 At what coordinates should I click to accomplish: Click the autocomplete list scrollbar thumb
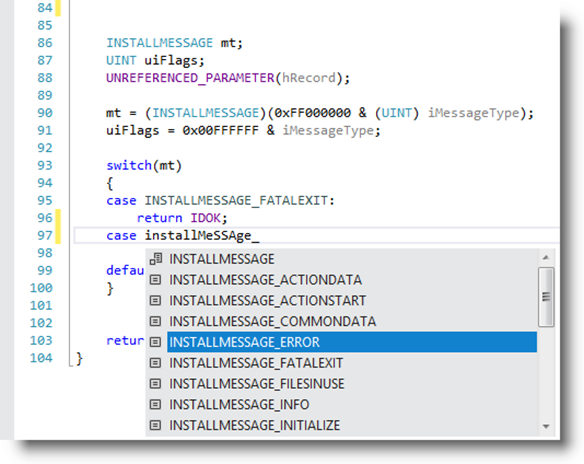(x=546, y=297)
